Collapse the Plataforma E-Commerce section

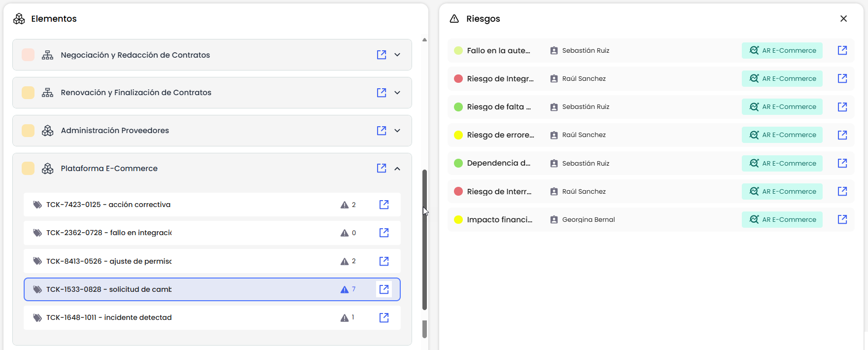tap(397, 169)
